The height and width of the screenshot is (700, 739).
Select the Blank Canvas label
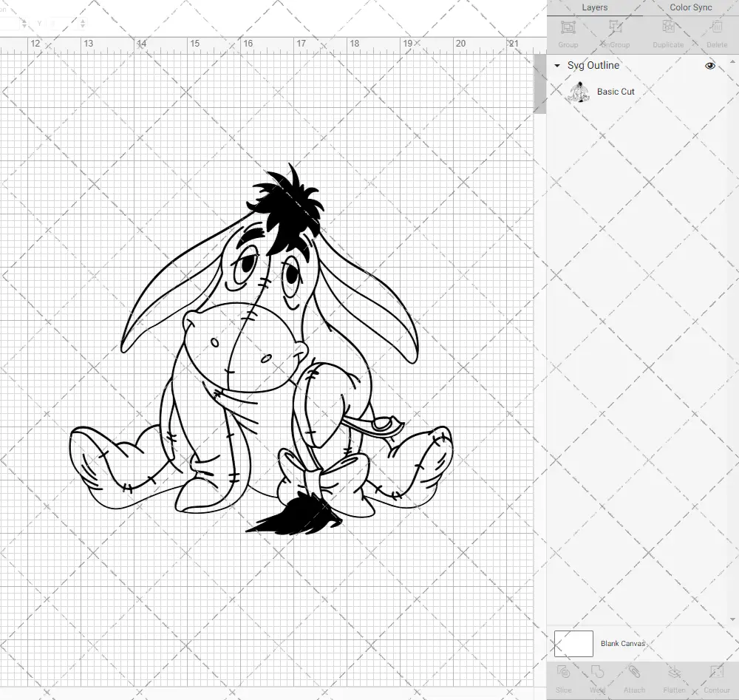tap(622, 643)
